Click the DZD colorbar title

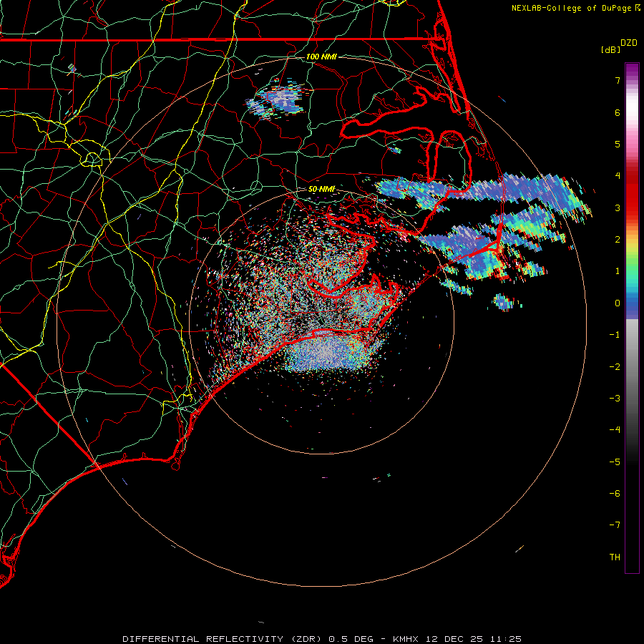click(629, 43)
